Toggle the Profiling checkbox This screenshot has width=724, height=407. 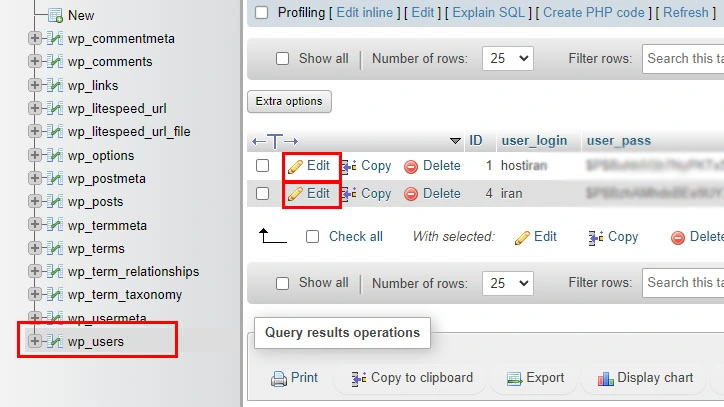point(261,12)
